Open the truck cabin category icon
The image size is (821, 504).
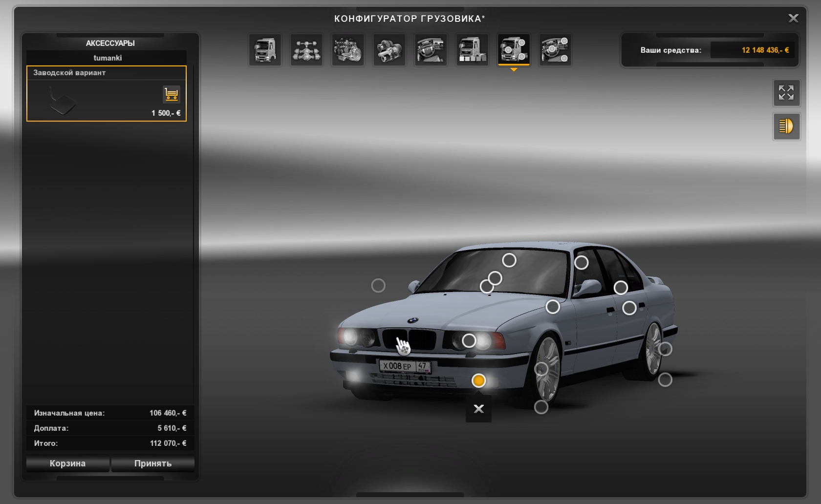pos(265,50)
